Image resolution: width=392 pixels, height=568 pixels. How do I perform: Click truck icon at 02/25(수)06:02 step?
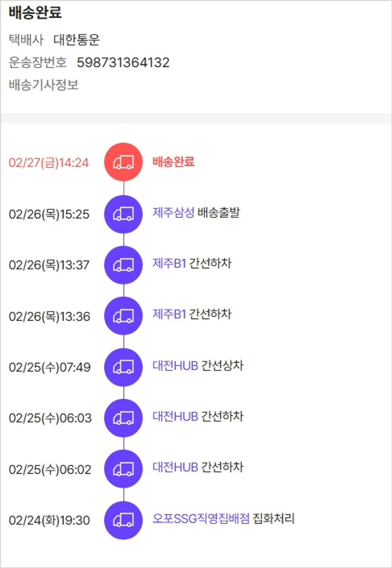click(123, 469)
